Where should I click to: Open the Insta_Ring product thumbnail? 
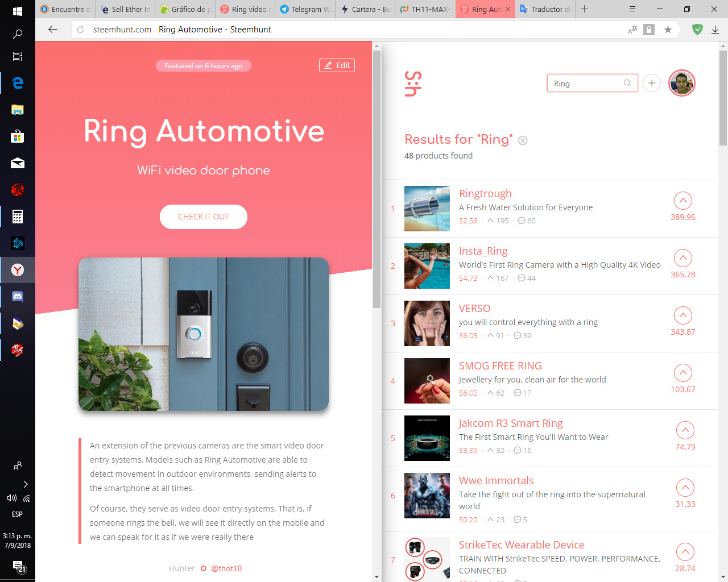(x=427, y=266)
